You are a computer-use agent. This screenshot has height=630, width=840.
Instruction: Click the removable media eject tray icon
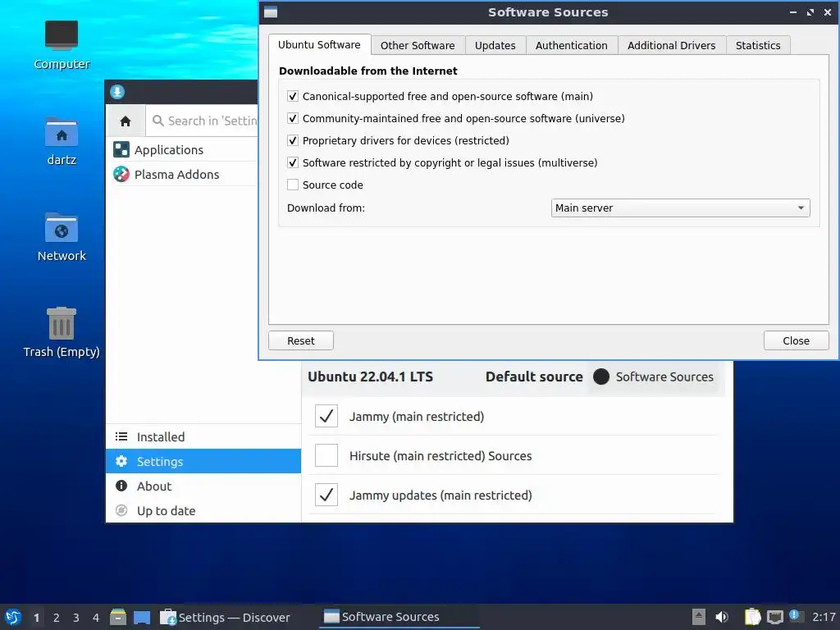[x=699, y=617]
